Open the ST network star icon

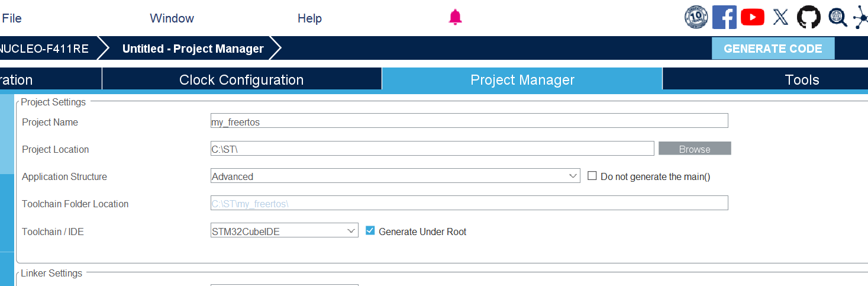click(x=861, y=17)
